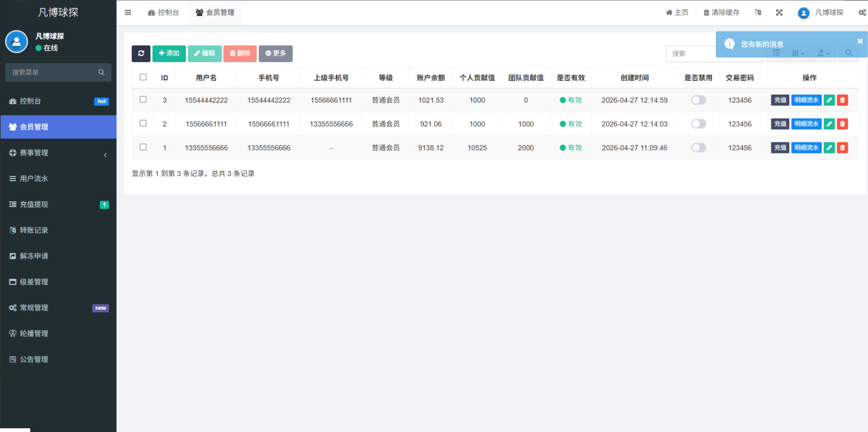Click 明细流水 for member ID 2
The height and width of the screenshot is (432, 868).
(806, 124)
